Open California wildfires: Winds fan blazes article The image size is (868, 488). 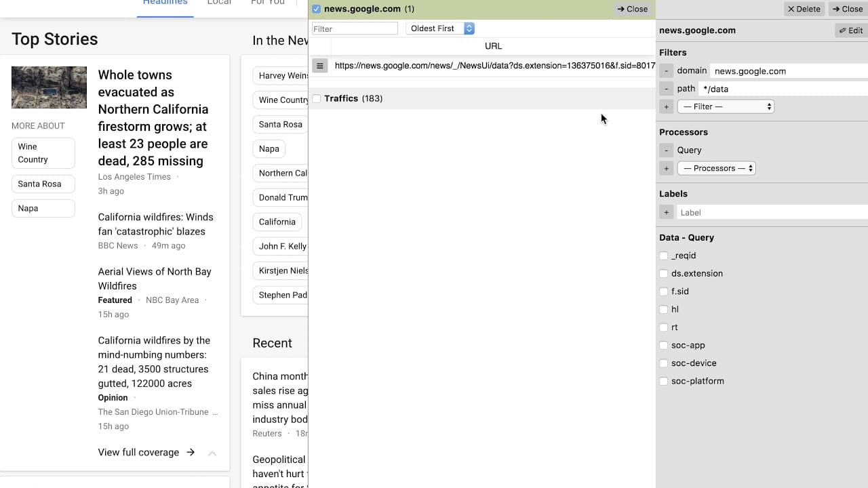click(156, 224)
